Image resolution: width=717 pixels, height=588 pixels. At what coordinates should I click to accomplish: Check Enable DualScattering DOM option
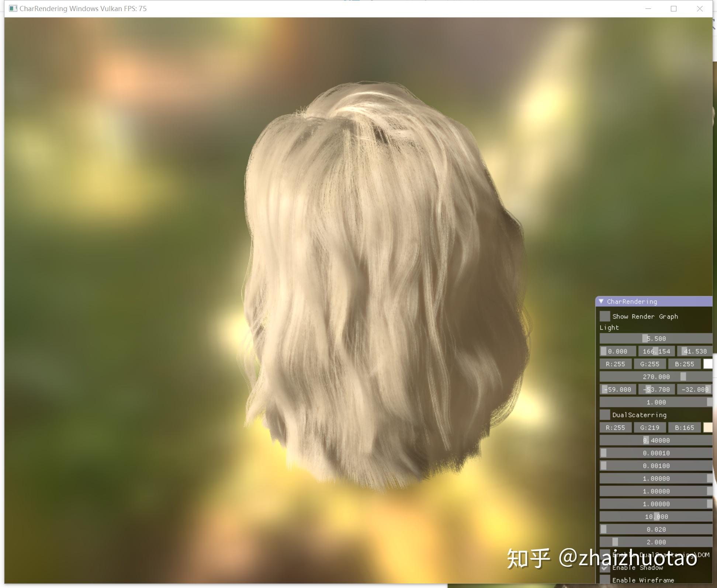pyautogui.click(x=605, y=555)
